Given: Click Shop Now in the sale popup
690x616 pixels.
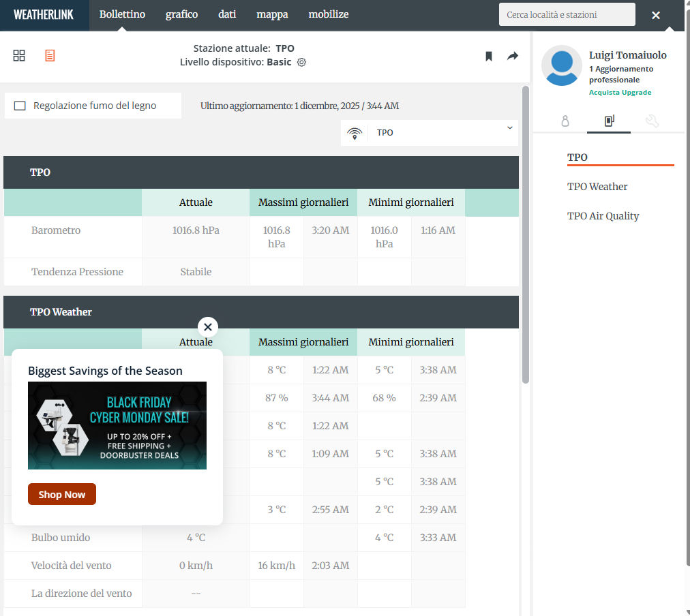Looking at the screenshot, I should tap(62, 495).
